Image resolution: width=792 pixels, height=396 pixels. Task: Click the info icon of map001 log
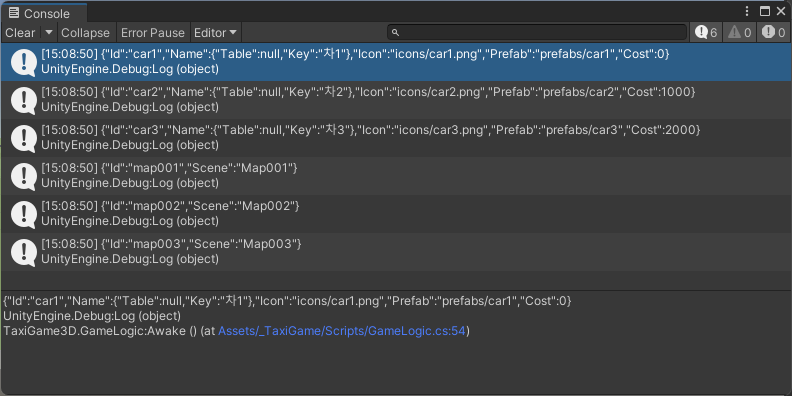[23, 176]
